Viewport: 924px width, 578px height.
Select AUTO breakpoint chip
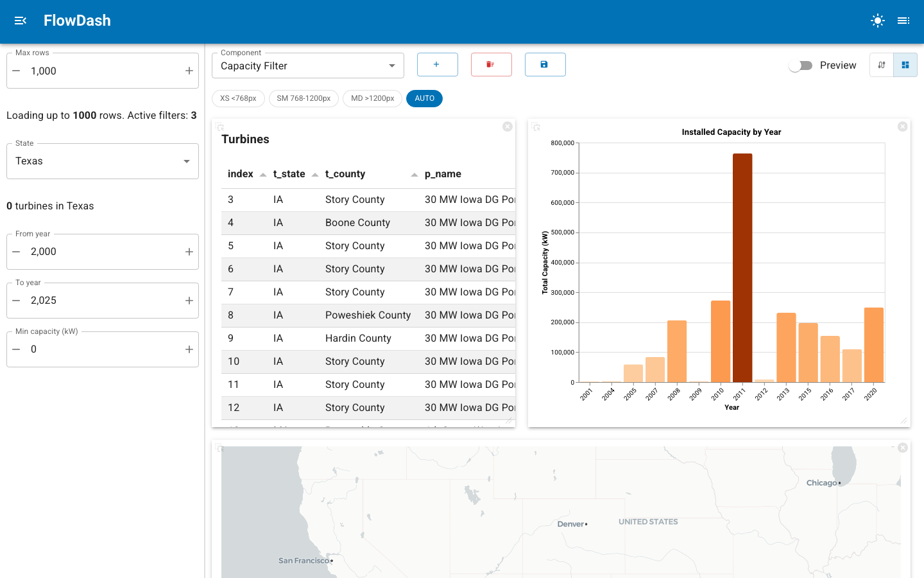click(424, 98)
